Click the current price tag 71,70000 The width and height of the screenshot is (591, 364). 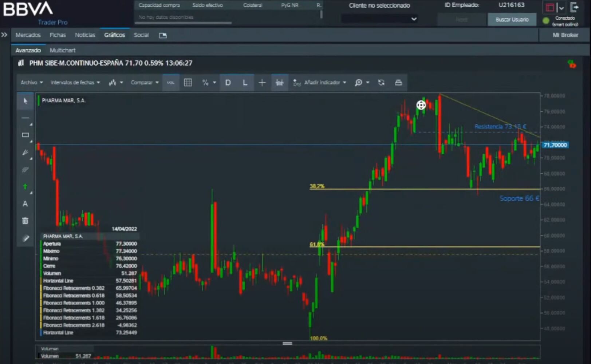pos(555,145)
